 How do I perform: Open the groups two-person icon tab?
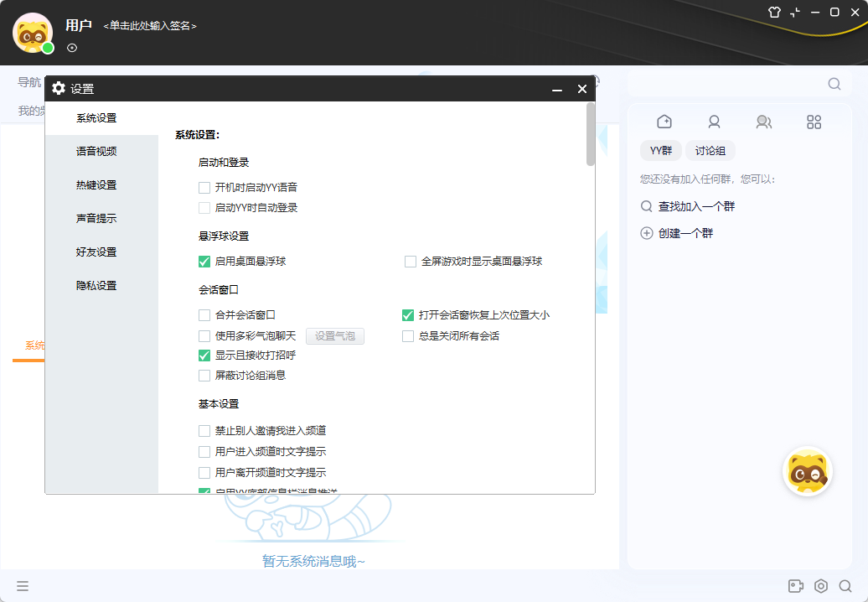click(764, 122)
